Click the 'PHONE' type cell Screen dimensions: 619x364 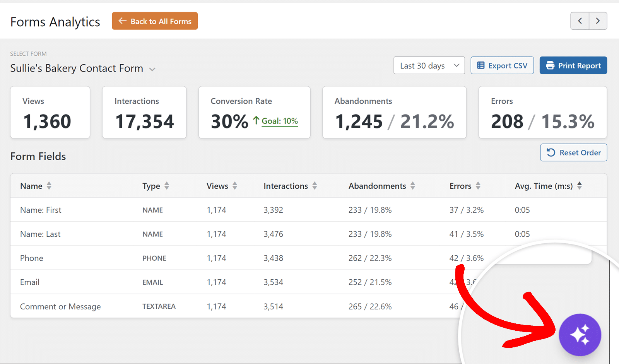tap(154, 258)
